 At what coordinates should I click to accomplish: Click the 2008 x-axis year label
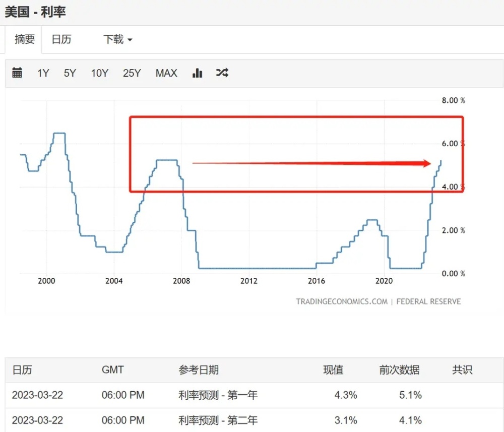pos(181,281)
